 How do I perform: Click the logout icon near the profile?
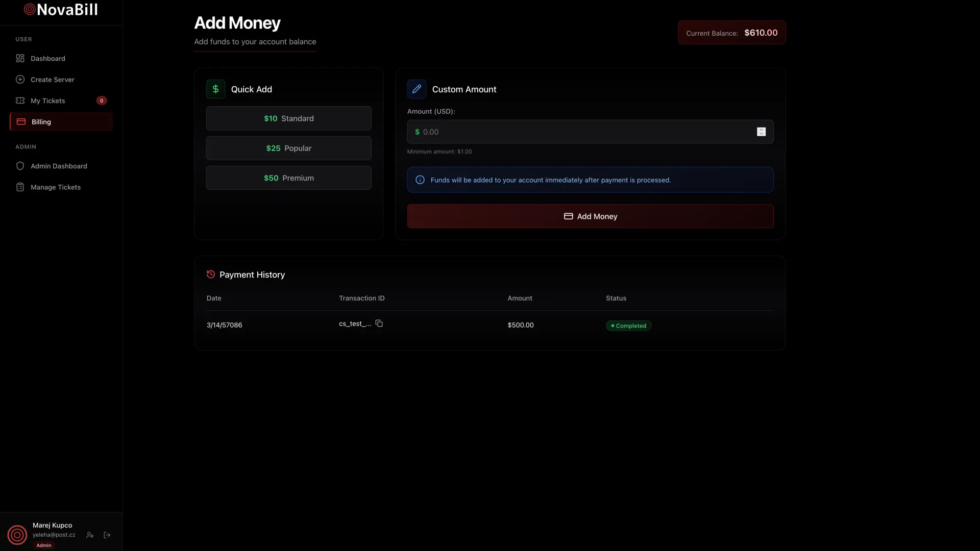[107, 535]
